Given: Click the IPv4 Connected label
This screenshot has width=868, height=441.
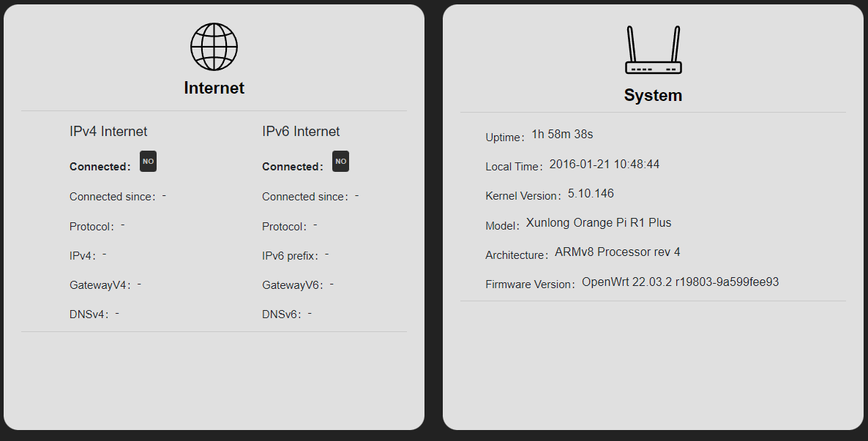Looking at the screenshot, I should 100,167.
